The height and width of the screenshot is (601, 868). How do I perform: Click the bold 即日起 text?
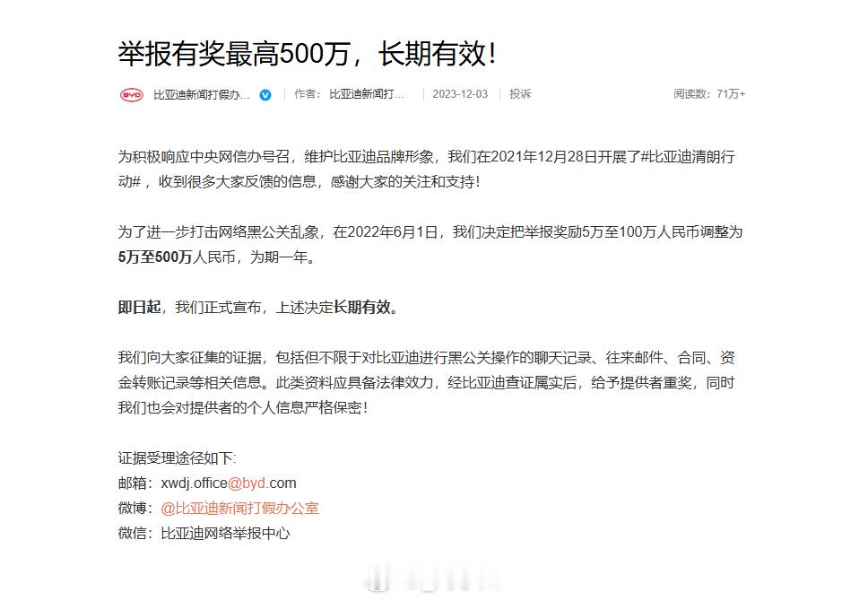coord(139,307)
